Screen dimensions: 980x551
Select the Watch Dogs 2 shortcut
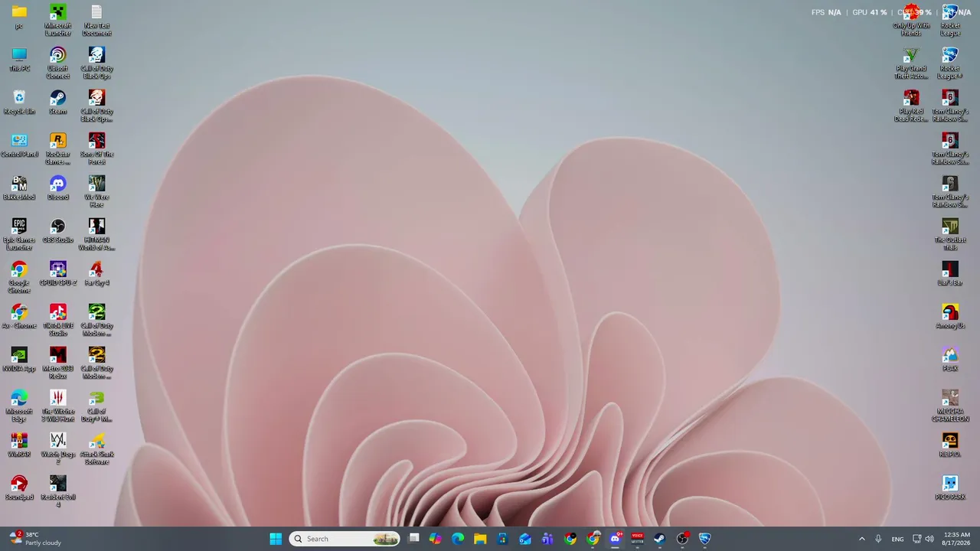[x=58, y=448]
